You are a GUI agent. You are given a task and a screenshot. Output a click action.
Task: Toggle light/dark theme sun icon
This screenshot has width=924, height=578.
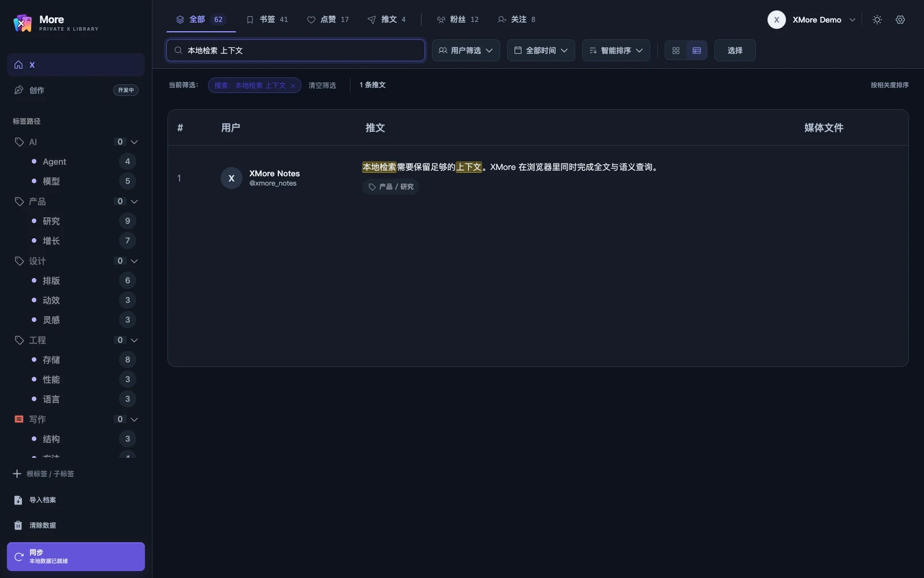point(877,20)
